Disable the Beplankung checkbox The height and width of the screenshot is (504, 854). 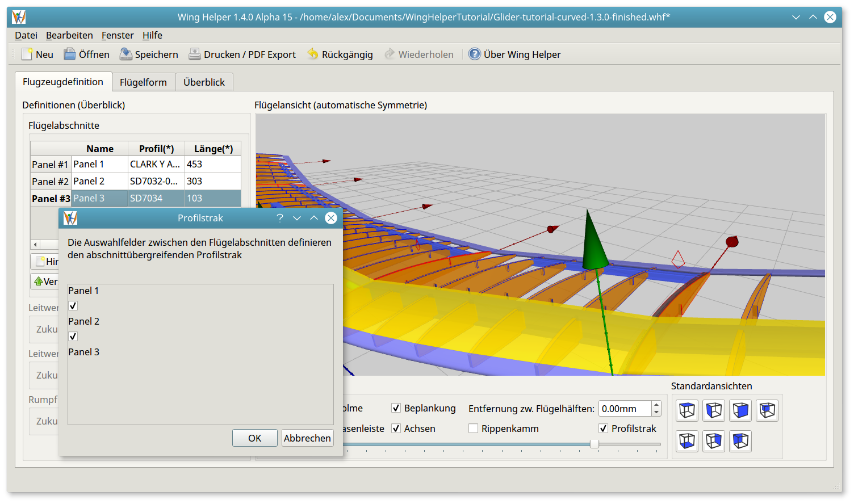coord(396,408)
